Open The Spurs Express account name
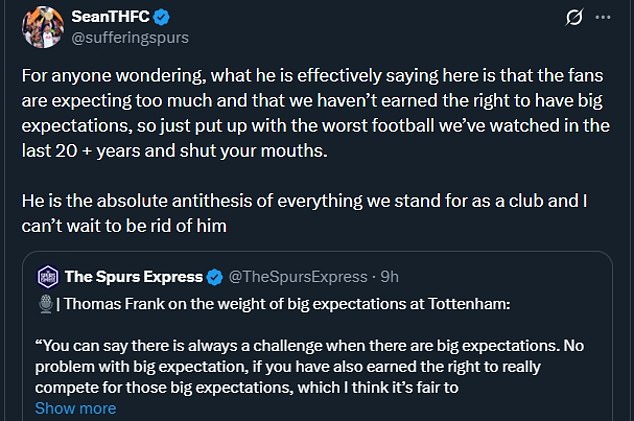The height and width of the screenshot is (421, 634). pyautogui.click(x=133, y=276)
